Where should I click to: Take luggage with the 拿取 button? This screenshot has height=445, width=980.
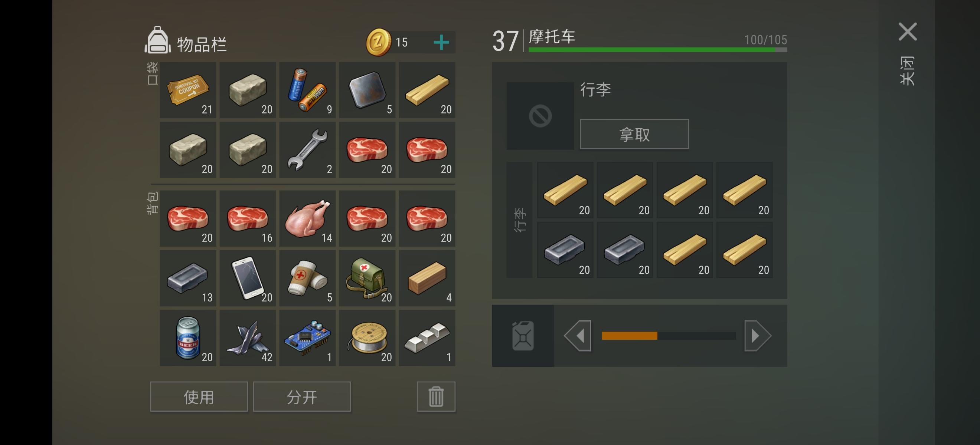tap(634, 134)
